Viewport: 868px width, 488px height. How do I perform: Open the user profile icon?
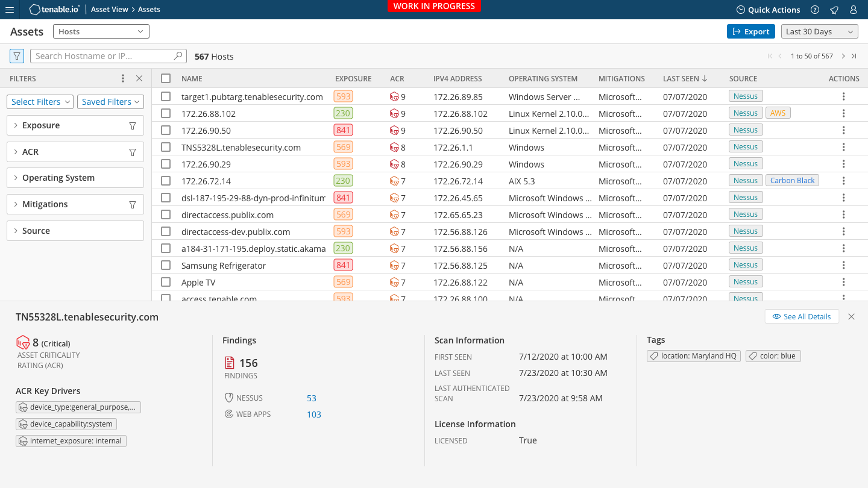(853, 10)
